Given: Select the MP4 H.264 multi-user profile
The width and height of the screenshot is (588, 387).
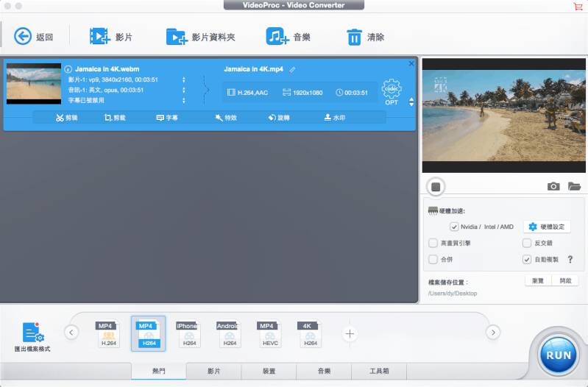Looking at the screenshot, I should click(108, 333).
